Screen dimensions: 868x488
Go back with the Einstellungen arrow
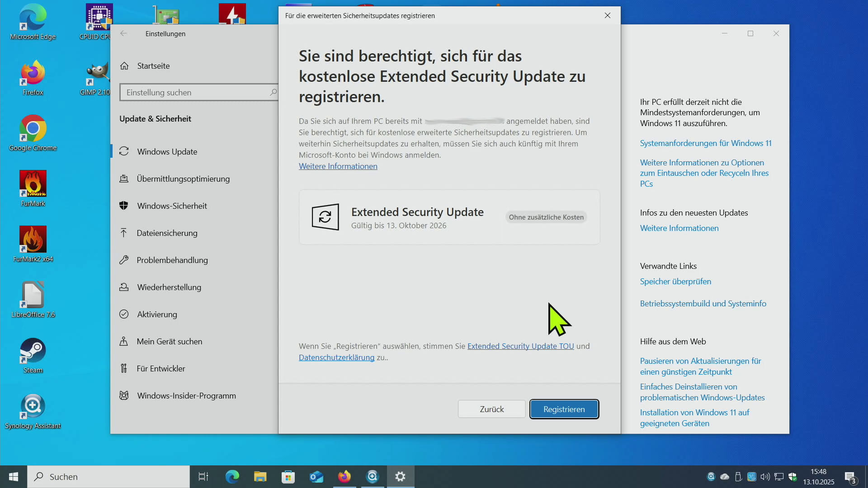pyautogui.click(x=123, y=33)
